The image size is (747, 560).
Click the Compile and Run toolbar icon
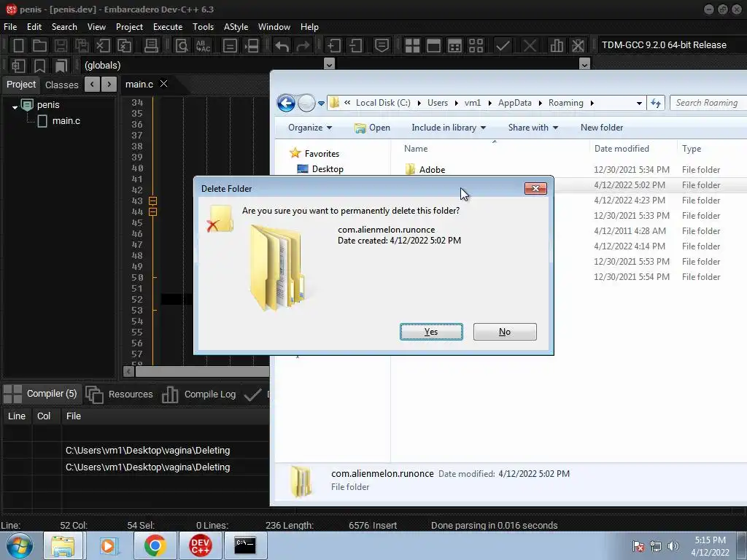click(455, 46)
